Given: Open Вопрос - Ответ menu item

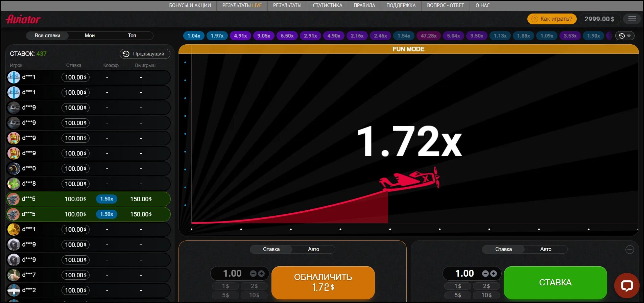Looking at the screenshot, I should point(446,5).
